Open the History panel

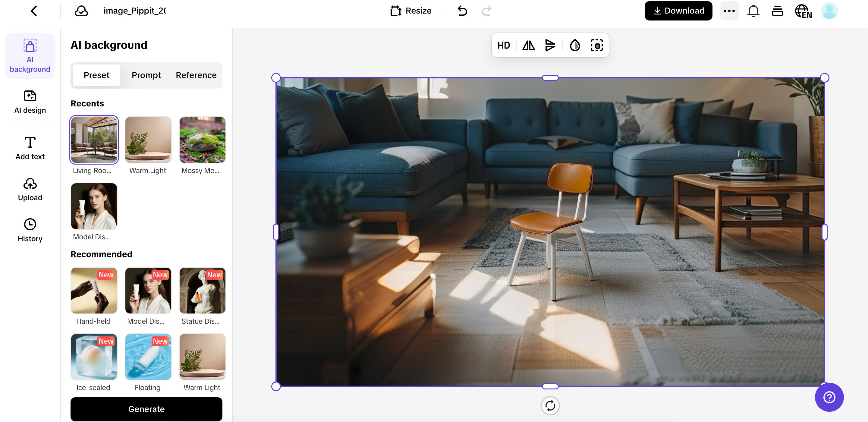point(30,230)
